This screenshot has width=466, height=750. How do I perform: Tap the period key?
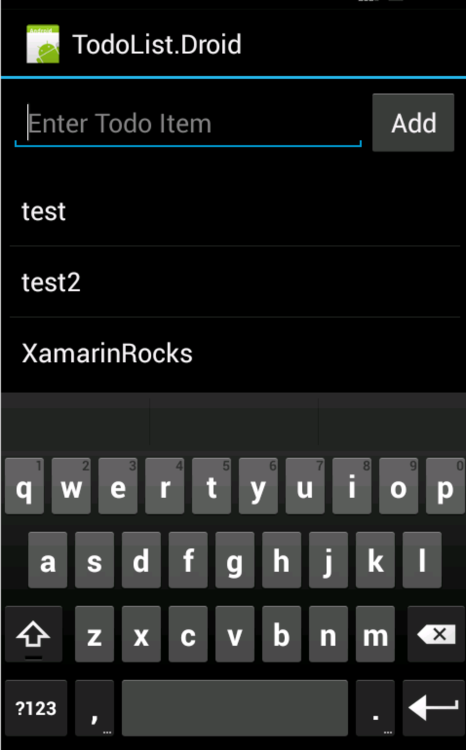[x=376, y=707]
